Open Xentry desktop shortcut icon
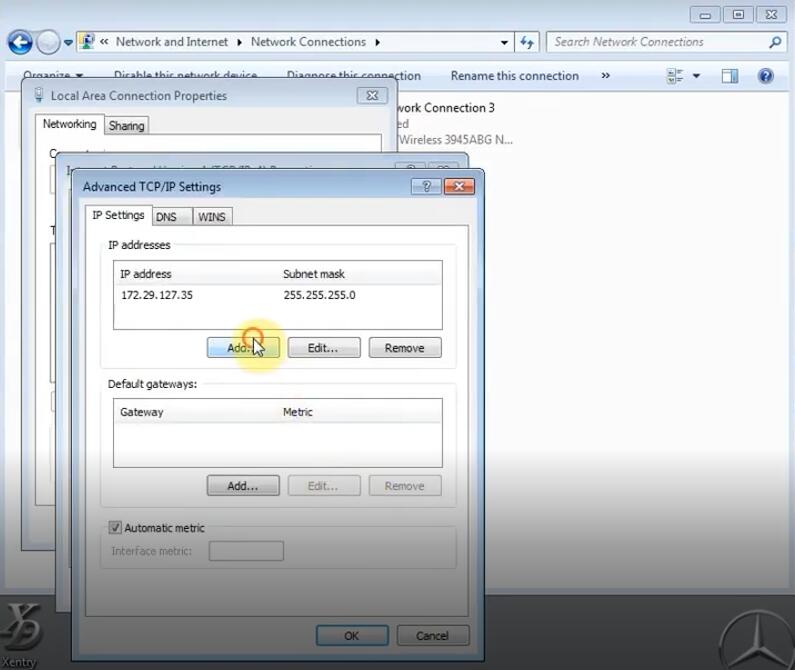 [20, 634]
